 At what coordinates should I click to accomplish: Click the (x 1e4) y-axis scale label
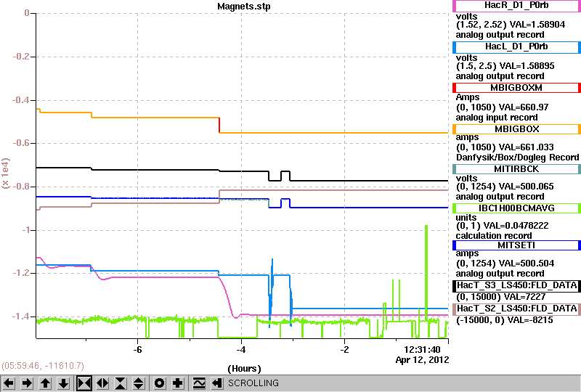coord(6,173)
